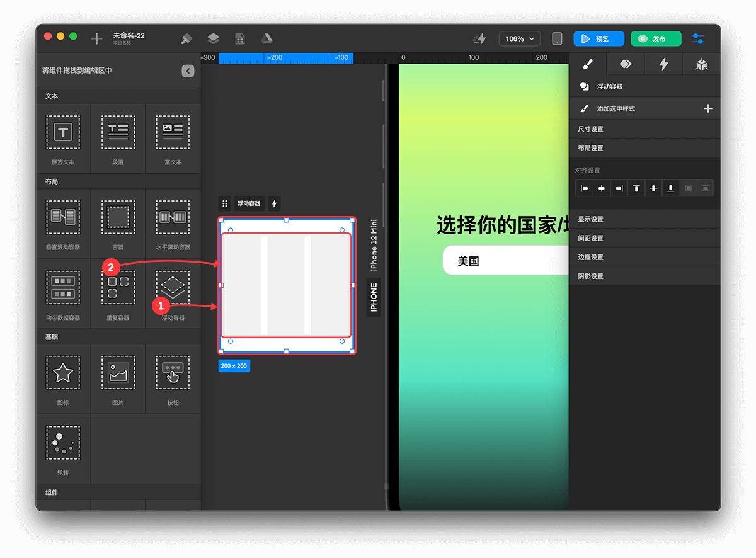This screenshot has width=756, height=558.
Task: Select the 图片 image component
Action: [118, 379]
